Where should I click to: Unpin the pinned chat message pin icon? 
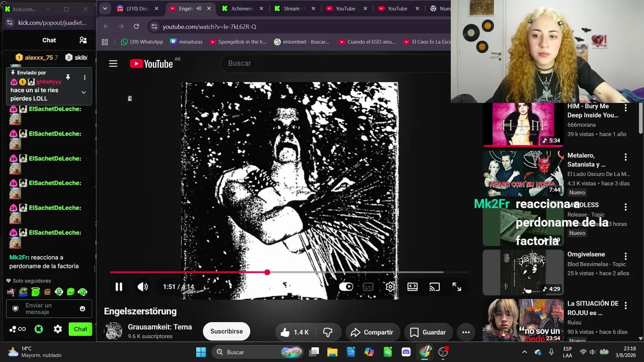pos(68,77)
